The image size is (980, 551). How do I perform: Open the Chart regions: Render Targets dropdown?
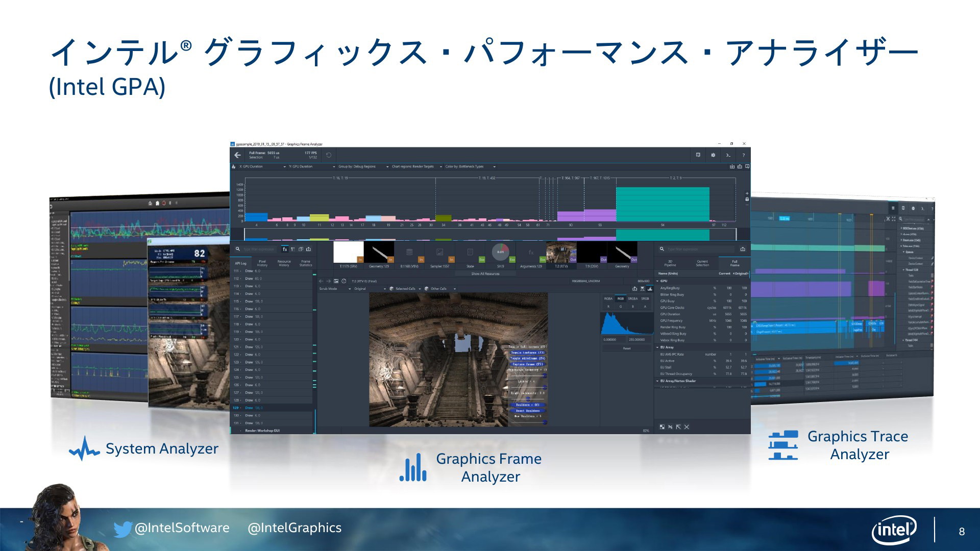[416, 166]
